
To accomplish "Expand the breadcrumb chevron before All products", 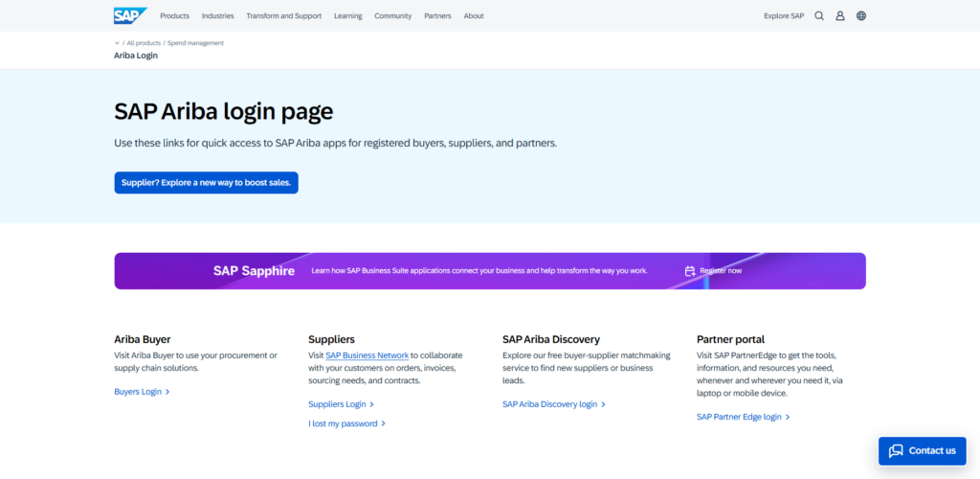I will (117, 43).
